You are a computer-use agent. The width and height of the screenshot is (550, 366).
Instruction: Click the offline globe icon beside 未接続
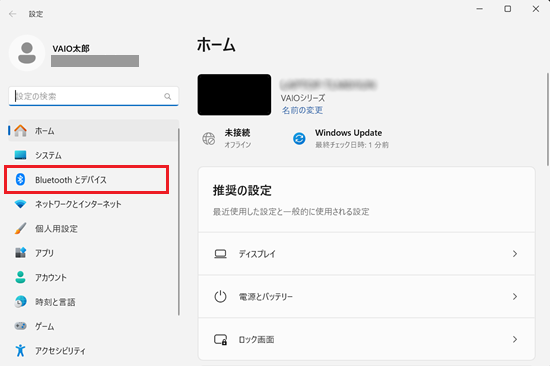click(209, 139)
